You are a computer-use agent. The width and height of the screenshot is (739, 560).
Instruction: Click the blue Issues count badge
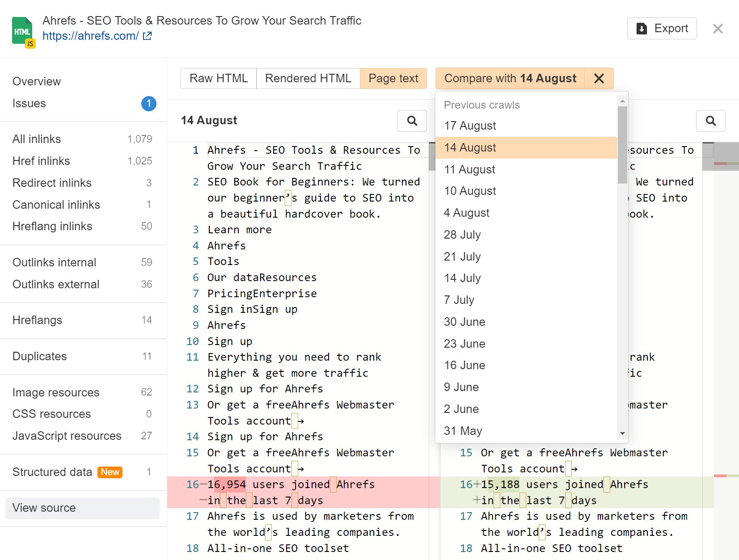pos(148,104)
